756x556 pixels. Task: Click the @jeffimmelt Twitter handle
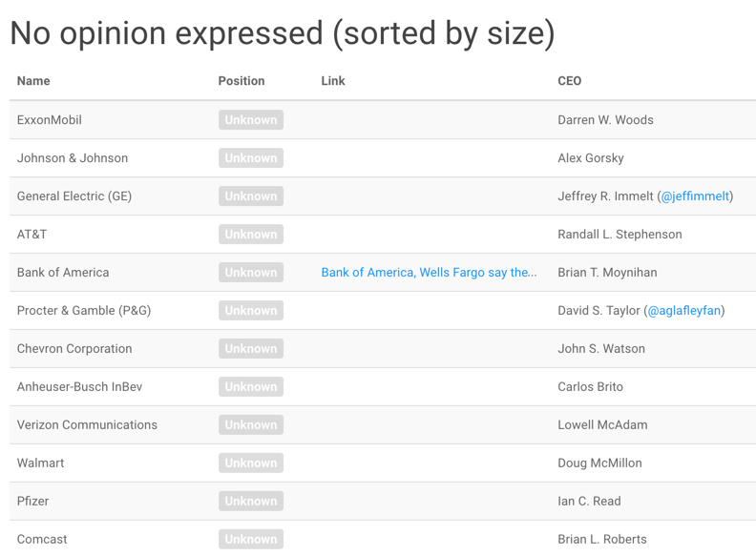[x=696, y=196]
